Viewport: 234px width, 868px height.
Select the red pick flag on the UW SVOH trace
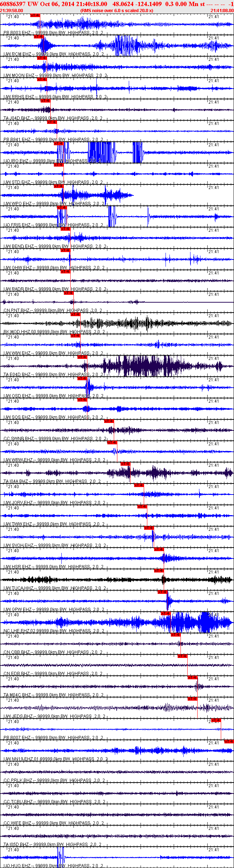[149, 528]
